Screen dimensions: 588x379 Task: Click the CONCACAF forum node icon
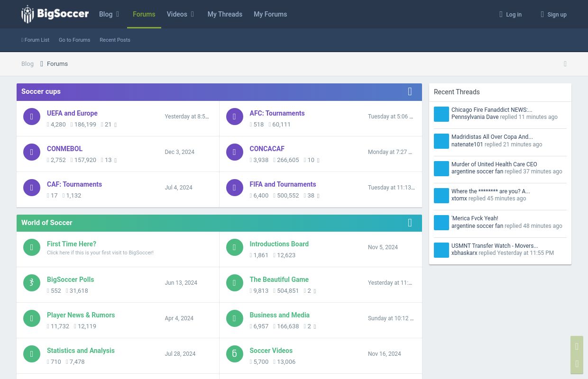click(234, 152)
